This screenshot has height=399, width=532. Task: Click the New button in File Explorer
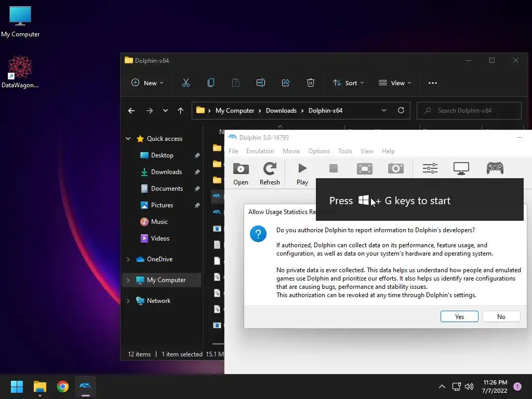point(147,83)
